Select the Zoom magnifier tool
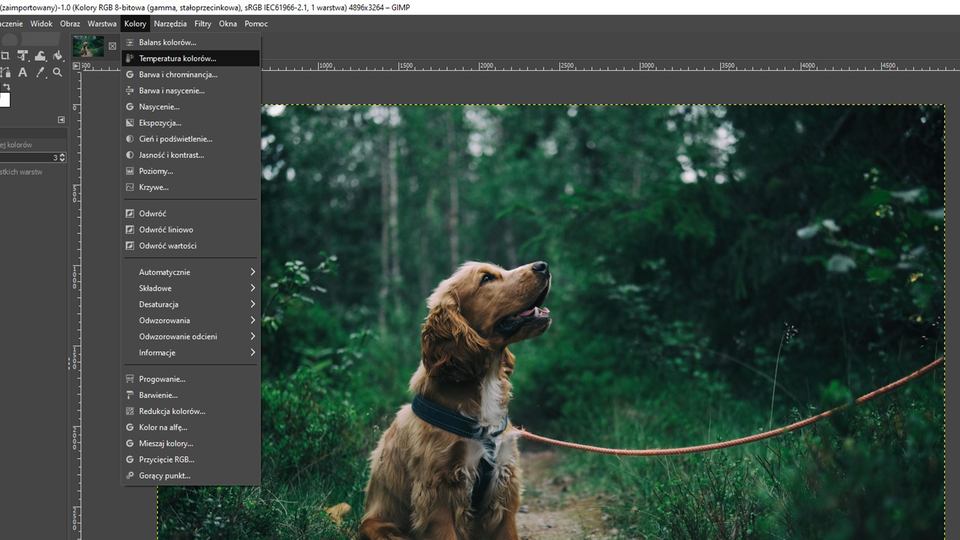 (57, 72)
